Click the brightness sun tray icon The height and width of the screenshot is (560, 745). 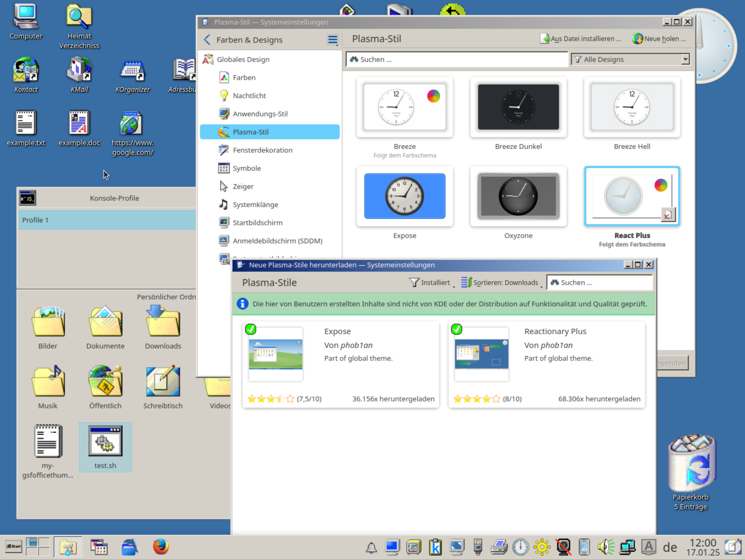[542, 547]
